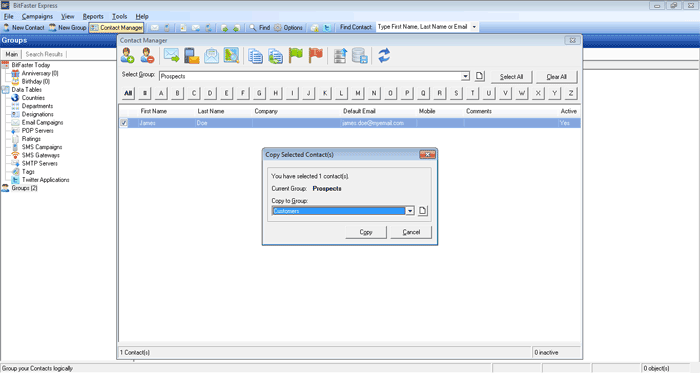Open the Find Contact dropdown arrow
Image resolution: width=700 pixels, height=373 pixels.
pos(474,27)
